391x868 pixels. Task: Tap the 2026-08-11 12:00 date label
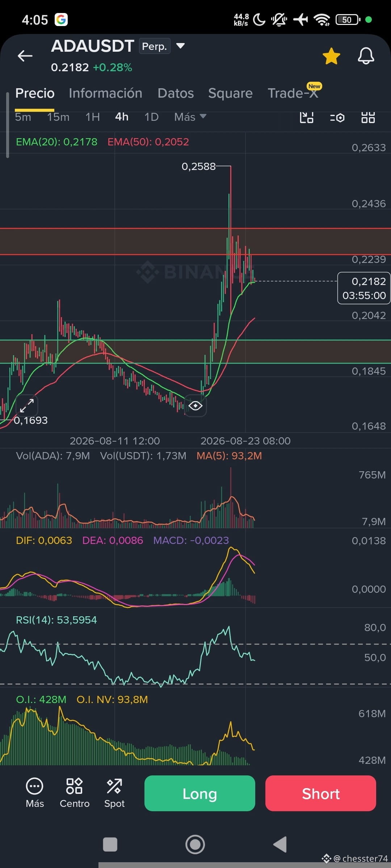pos(115,441)
